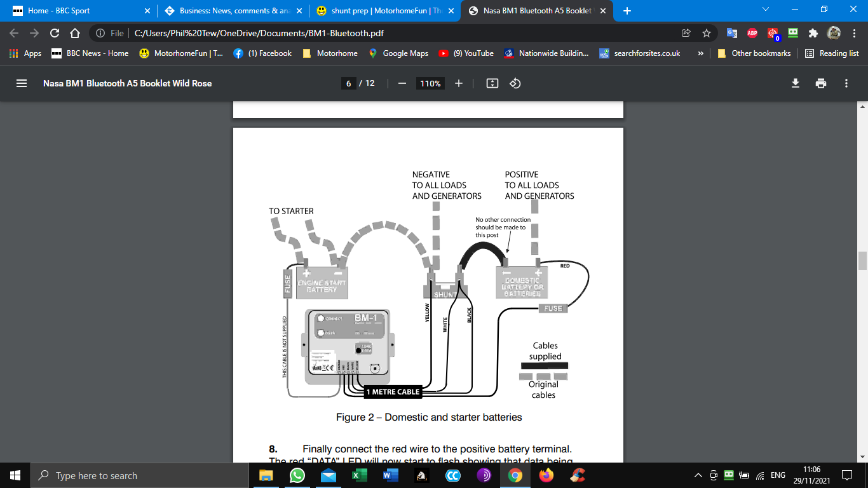Edit the 110% zoom level field

pos(430,83)
